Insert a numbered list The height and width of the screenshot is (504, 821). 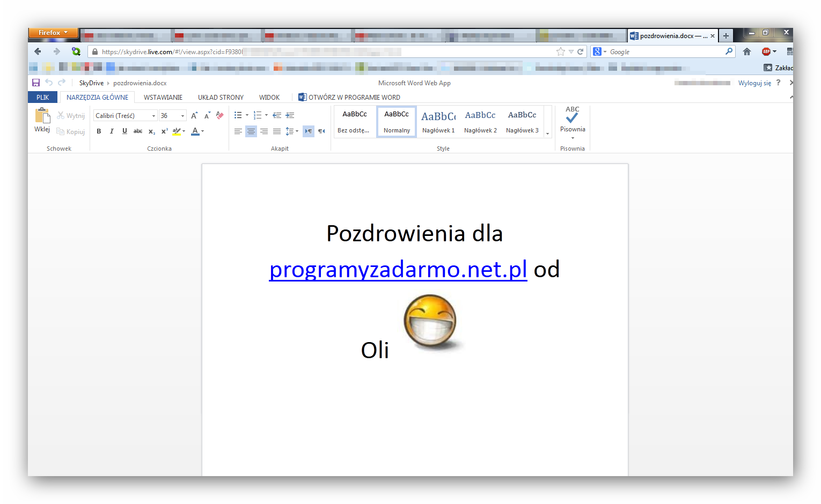(258, 115)
